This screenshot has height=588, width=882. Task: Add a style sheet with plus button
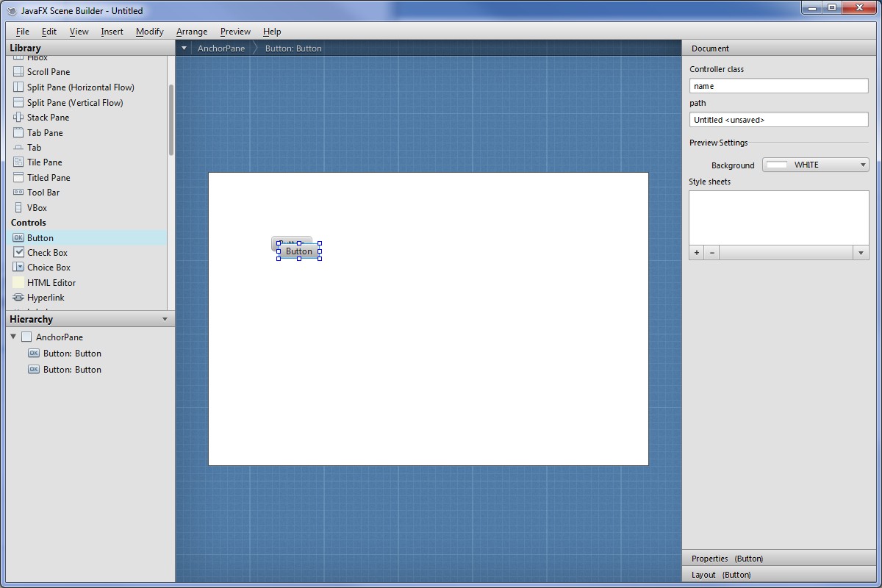[696, 253]
